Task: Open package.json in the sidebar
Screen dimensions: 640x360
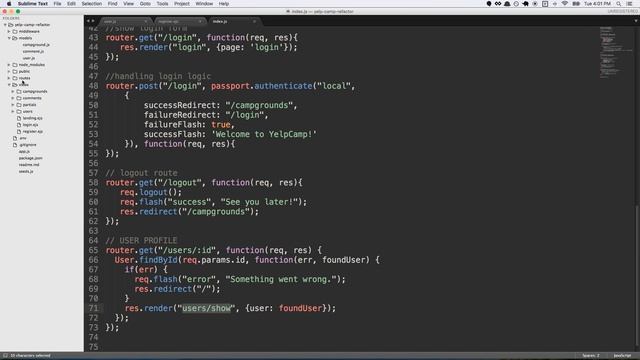Action: coord(30,158)
